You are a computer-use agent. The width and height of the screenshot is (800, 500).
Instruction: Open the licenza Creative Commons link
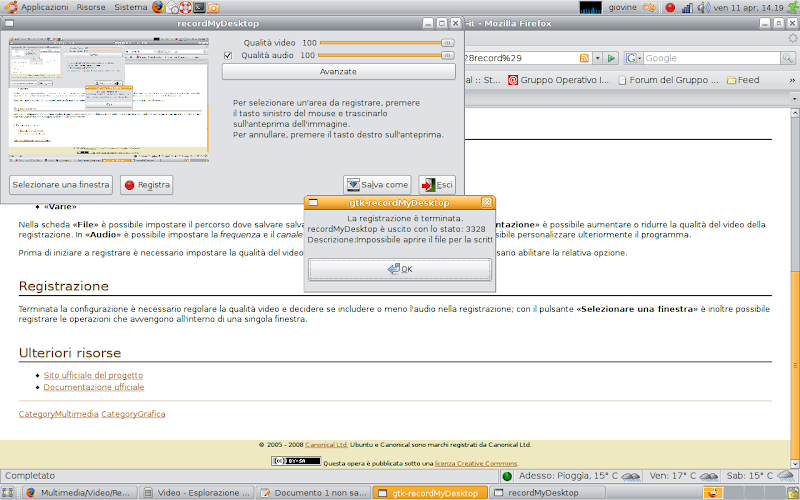point(476,463)
